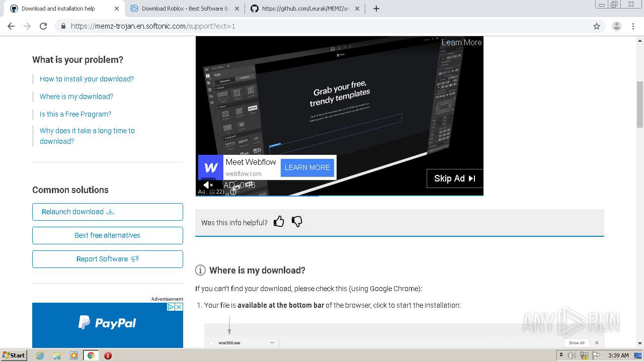The image size is (644, 362).
Task: Open 'How to install your download?' link
Action: coord(87,79)
